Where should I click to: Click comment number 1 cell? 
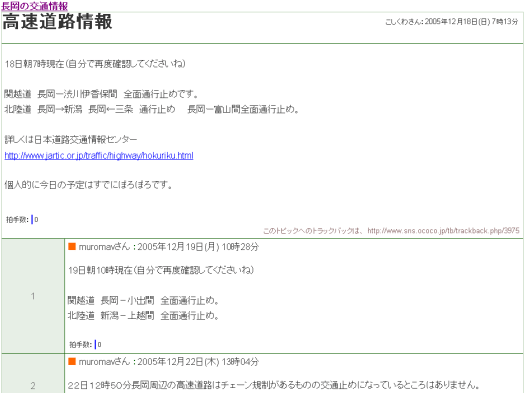(x=33, y=296)
